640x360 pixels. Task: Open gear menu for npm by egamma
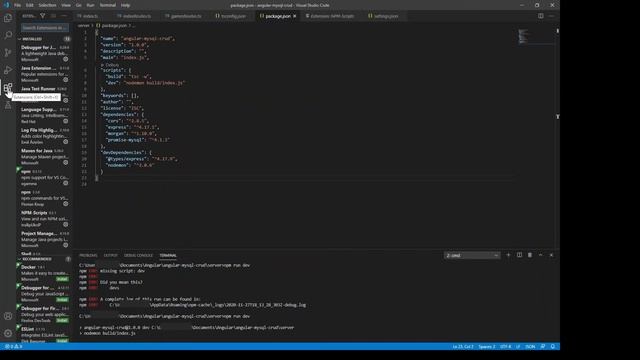pos(66,183)
